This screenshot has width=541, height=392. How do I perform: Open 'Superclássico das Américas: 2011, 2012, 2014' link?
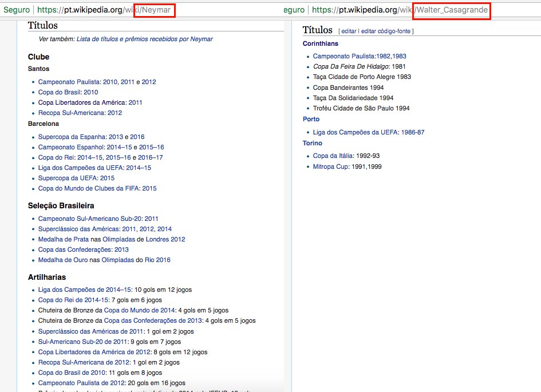pyautogui.click(x=105, y=229)
